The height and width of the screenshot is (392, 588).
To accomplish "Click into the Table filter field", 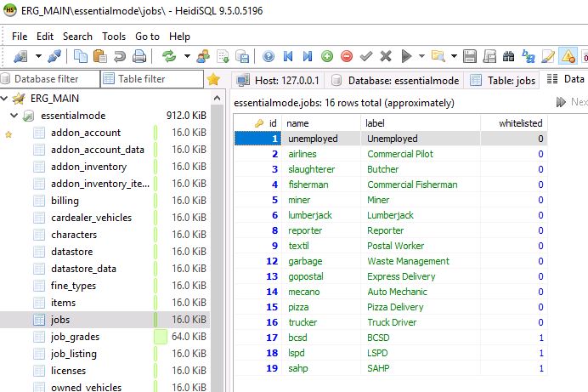I will [x=152, y=79].
